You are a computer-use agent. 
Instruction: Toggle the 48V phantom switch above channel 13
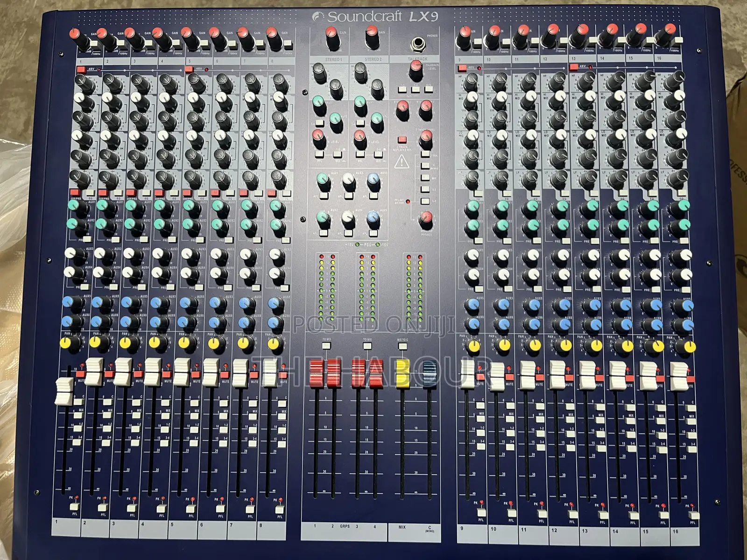coord(574,67)
